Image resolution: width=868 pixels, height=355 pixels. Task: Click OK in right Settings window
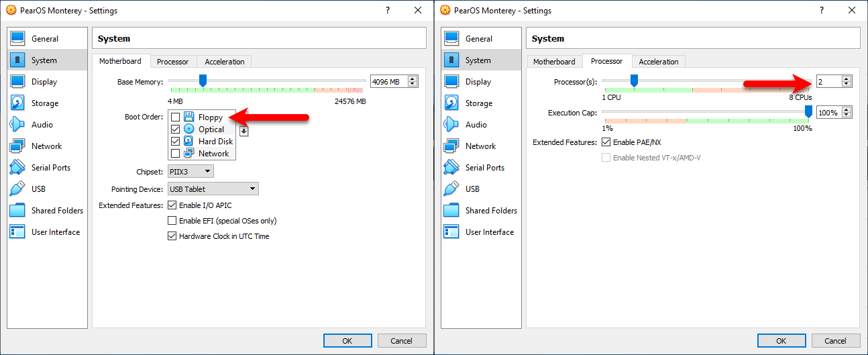pos(781,341)
